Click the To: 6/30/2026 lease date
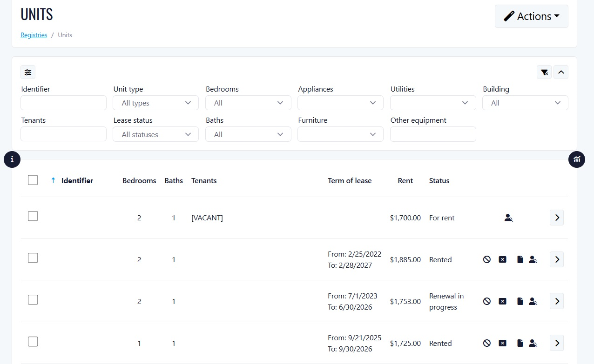Screen dimensions: 594x364 click(350, 307)
